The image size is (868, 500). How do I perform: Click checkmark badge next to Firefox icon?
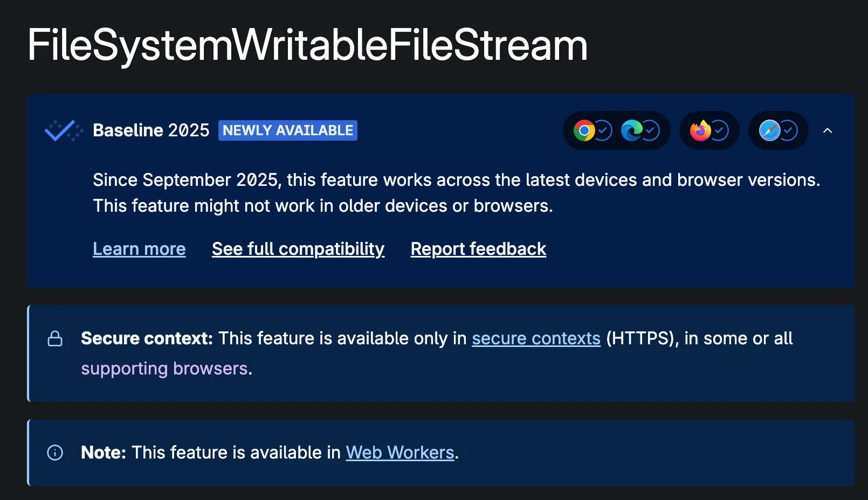click(720, 130)
